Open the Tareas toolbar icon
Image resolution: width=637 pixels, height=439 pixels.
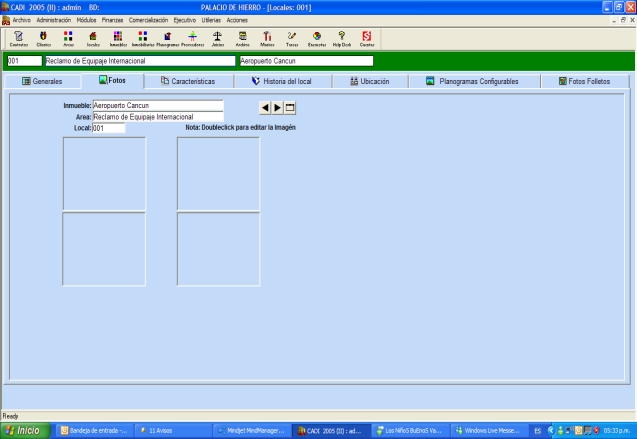pyautogui.click(x=292, y=38)
